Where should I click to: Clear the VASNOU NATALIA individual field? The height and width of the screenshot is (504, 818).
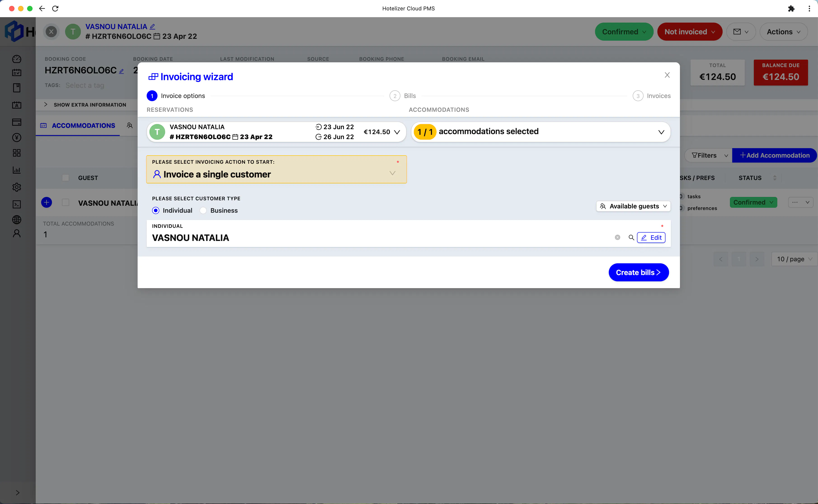pos(618,238)
